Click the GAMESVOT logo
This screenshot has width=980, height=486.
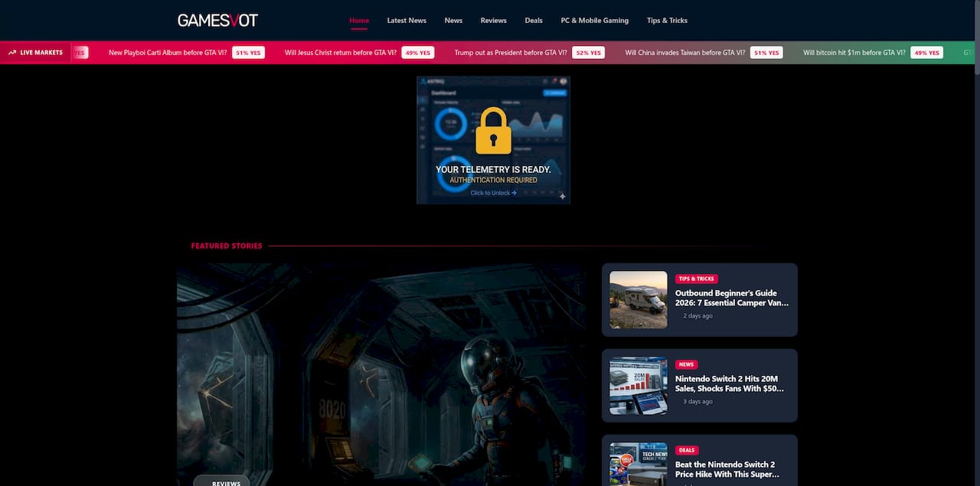click(217, 20)
